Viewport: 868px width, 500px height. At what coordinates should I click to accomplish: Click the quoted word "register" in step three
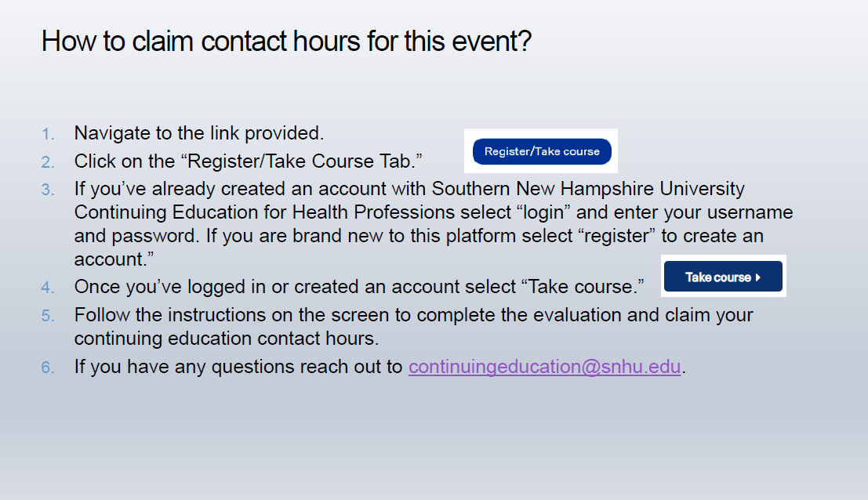pyautogui.click(x=612, y=236)
